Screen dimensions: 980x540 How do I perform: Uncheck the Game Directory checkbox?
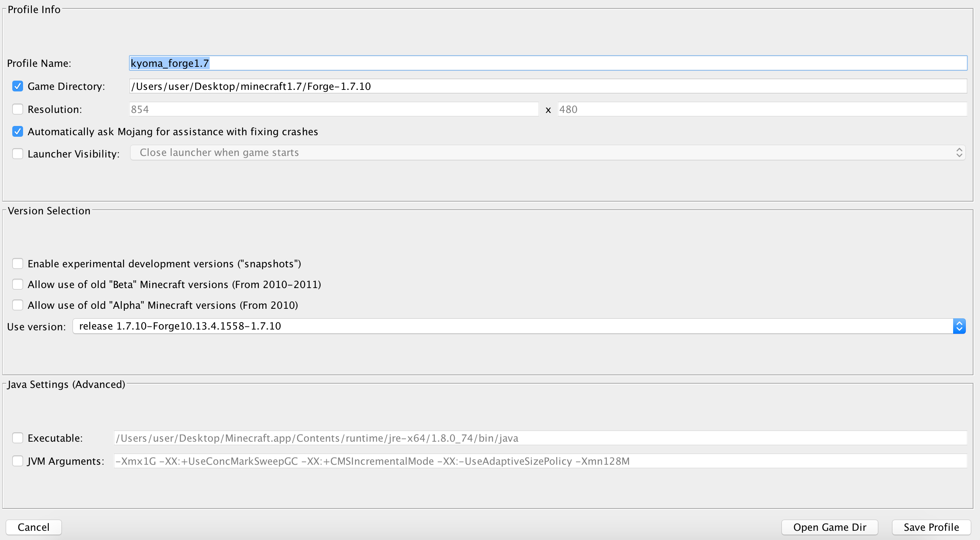(18, 86)
